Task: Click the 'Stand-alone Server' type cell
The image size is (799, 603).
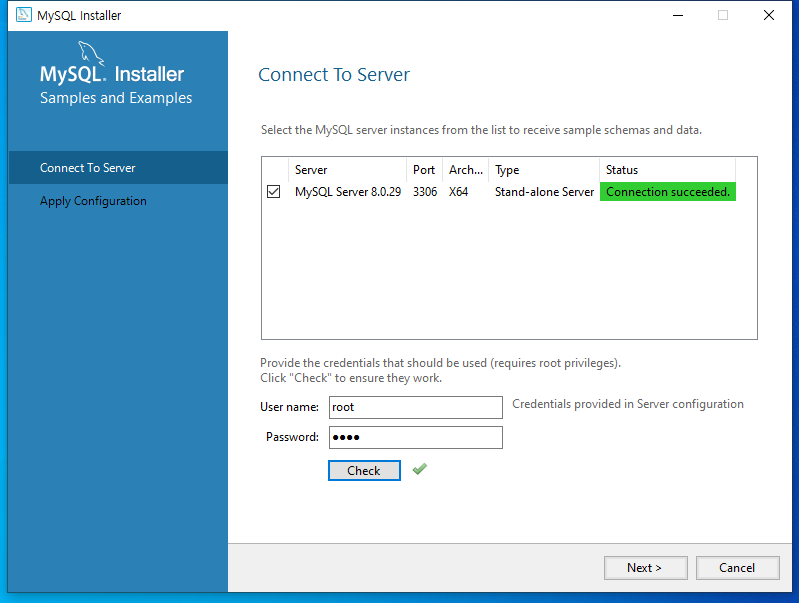Action: click(x=544, y=192)
